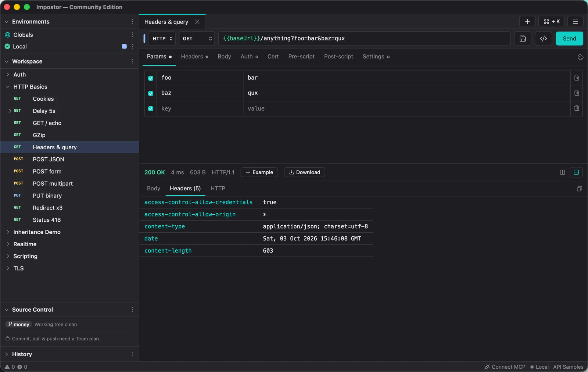Open History section options menu
This screenshot has height=372, width=588.
pyautogui.click(x=132, y=354)
